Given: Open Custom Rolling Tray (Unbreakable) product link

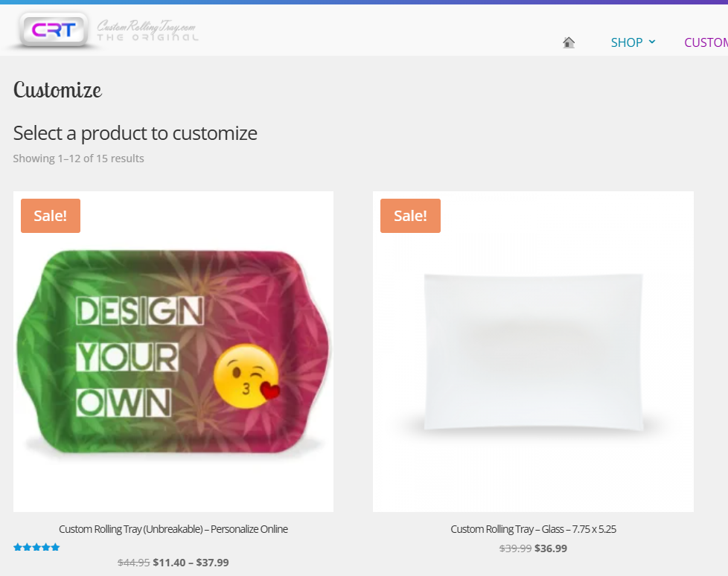Looking at the screenshot, I should [173, 529].
